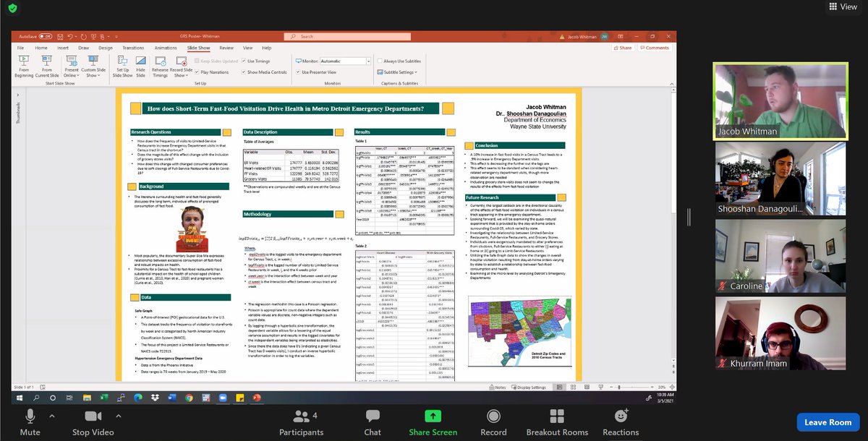This screenshot has width=868, height=441.
Task: Expand Present Online dropdown
Action: tap(71, 74)
